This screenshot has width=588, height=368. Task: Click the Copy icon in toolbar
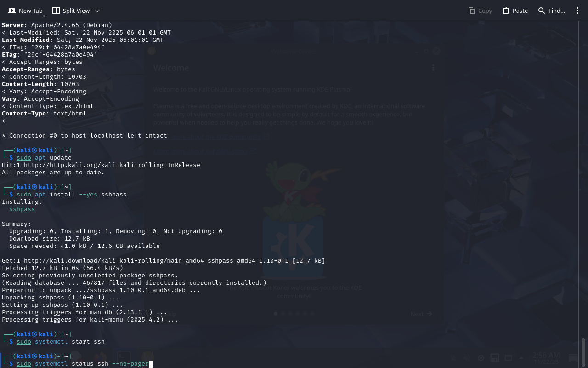[x=471, y=11]
